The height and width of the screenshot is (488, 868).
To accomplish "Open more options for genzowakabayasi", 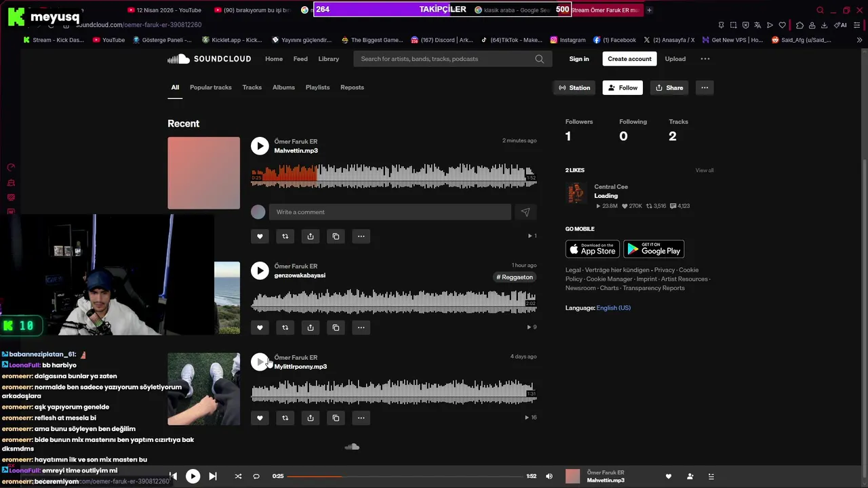I will (x=361, y=327).
